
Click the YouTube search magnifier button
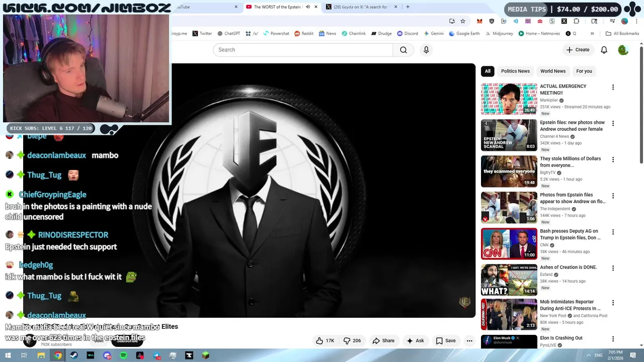(404, 50)
